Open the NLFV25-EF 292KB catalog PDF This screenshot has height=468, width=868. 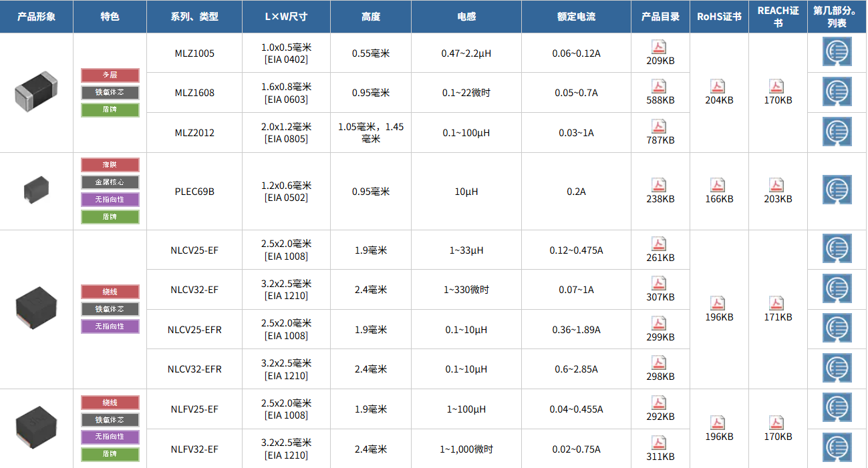pos(660,403)
